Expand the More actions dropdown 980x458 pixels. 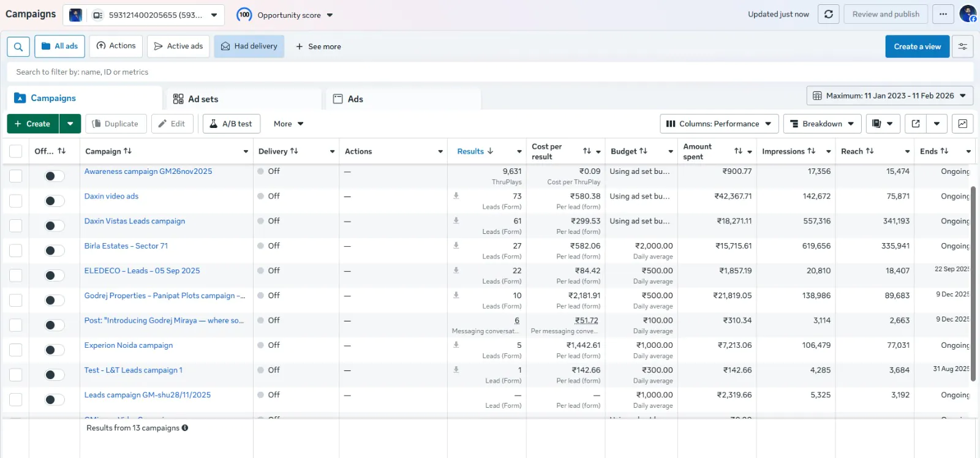(288, 124)
